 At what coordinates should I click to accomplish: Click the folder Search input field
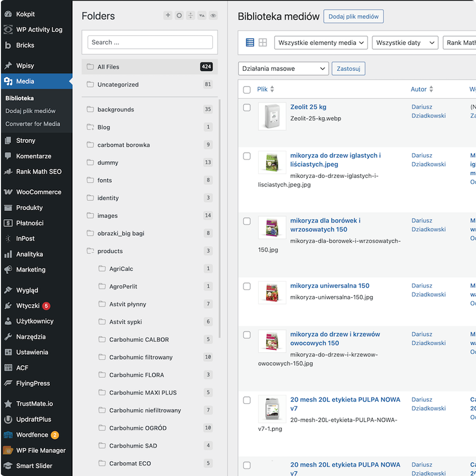(150, 42)
